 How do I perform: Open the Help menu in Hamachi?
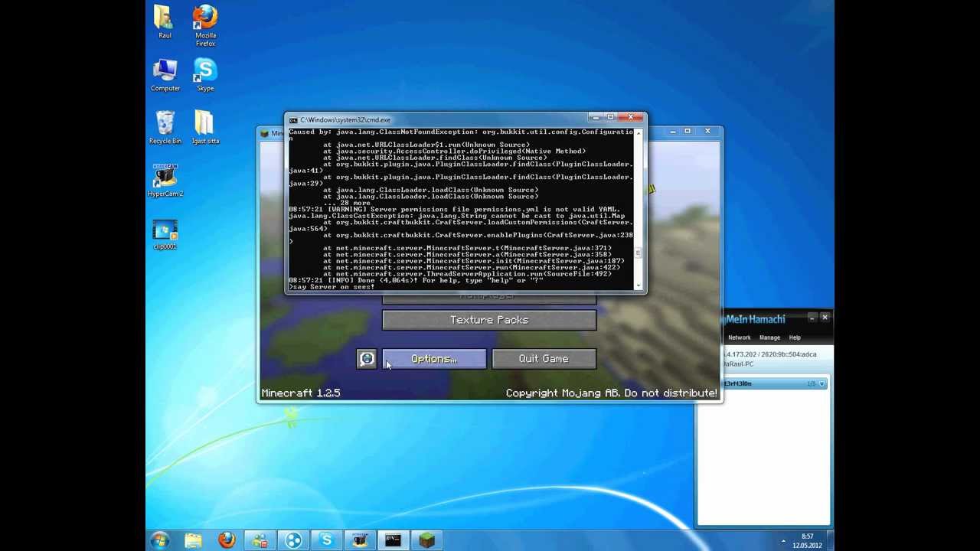[x=795, y=337]
